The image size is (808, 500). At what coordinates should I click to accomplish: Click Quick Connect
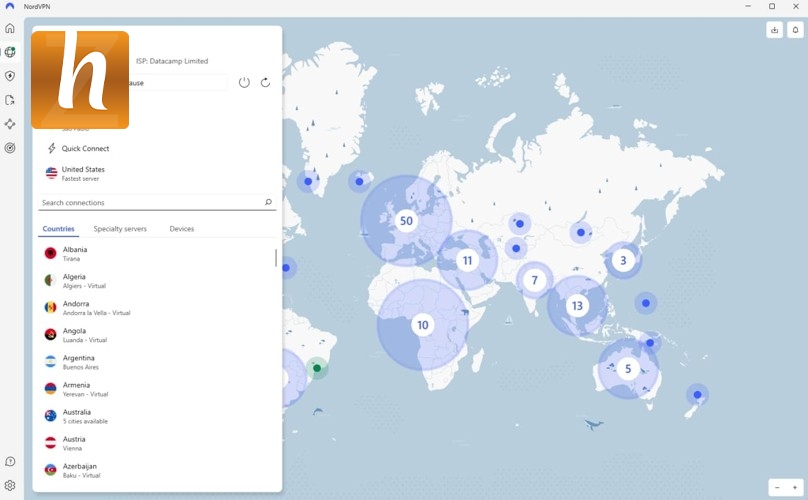85,148
